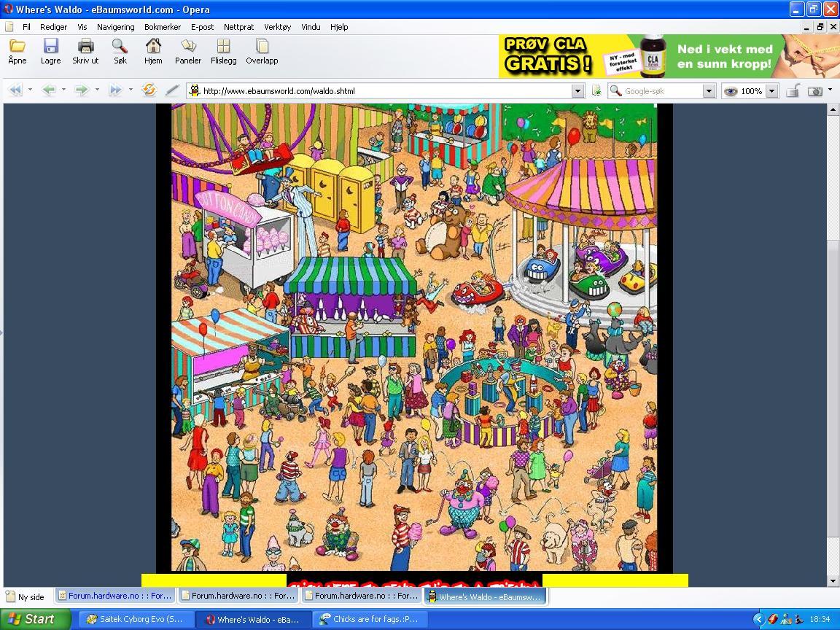Image resolution: width=840 pixels, height=630 pixels.
Task: Click the padlock security icon
Action: [793, 90]
